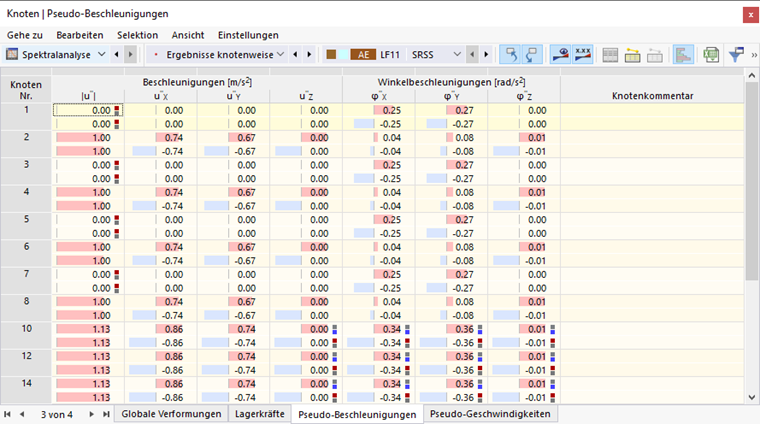
Task: Switch to Pseudo-Geschwindigkeiten tab
Action: point(490,414)
